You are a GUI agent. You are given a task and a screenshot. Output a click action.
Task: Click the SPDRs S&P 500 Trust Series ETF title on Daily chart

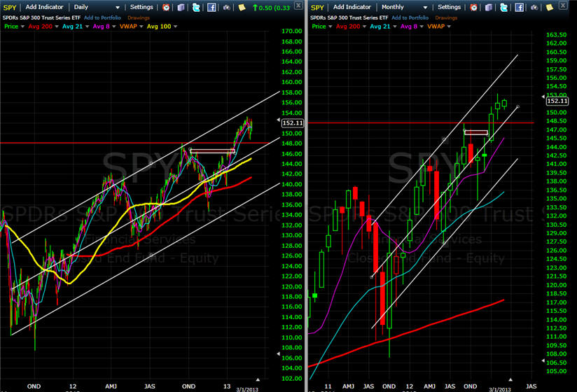(x=41, y=17)
